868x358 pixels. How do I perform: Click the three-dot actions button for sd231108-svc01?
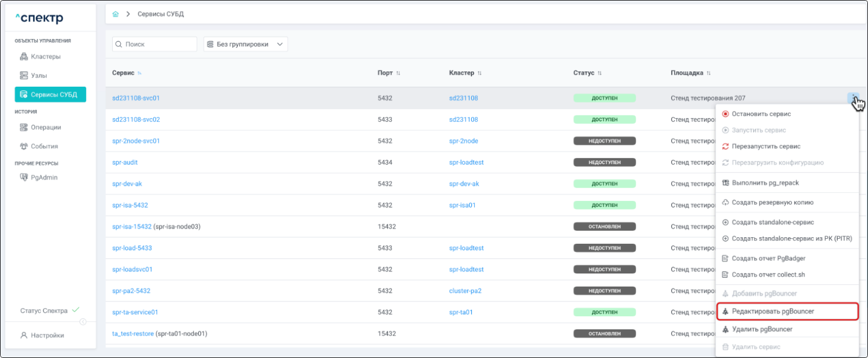[853, 98]
